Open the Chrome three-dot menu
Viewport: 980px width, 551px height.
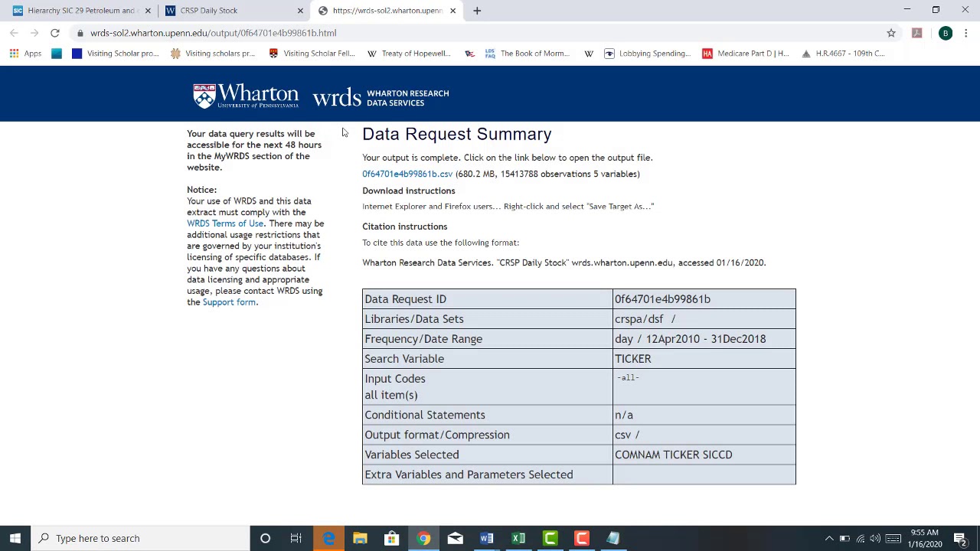tap(966, 33)
